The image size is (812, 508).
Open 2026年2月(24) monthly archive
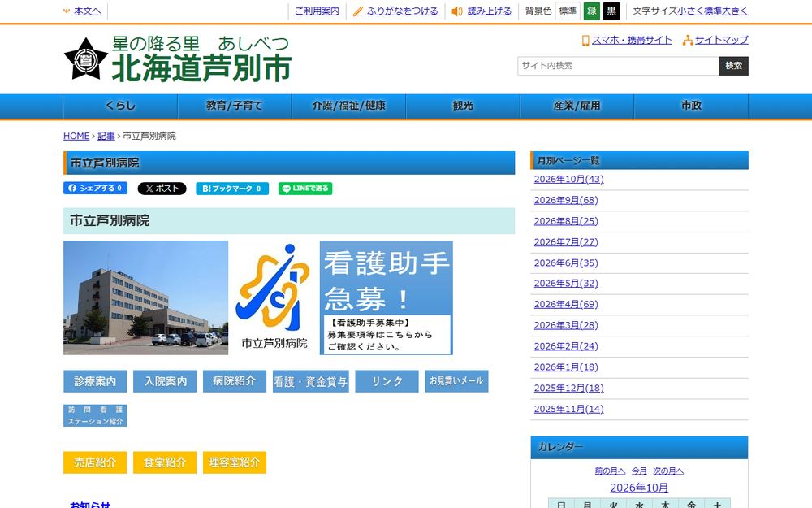click(x=566, y=346)
